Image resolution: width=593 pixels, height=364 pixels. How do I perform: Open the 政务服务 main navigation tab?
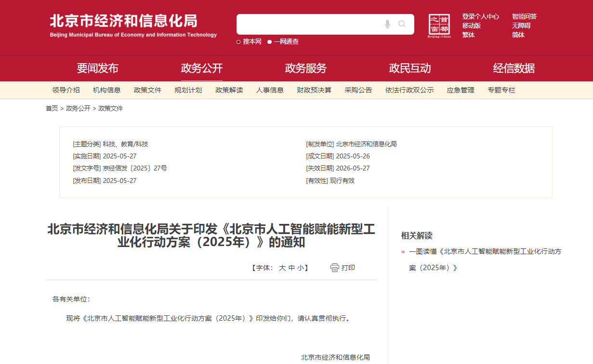click(x=305, y=68)
